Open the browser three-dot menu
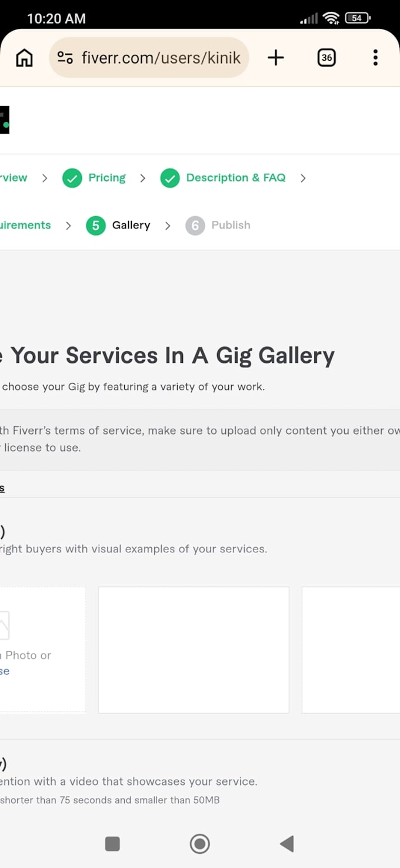Viewport: 400px width, 868px height. (375, 58)
